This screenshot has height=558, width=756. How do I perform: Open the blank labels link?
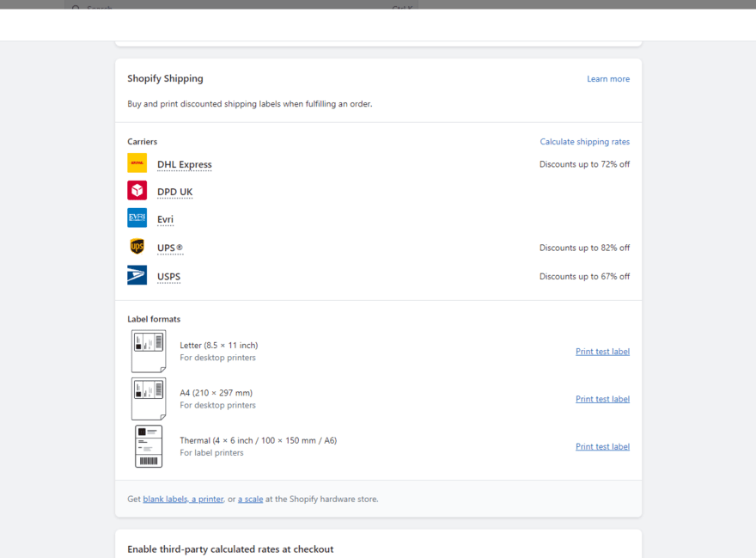pos(165,500)
